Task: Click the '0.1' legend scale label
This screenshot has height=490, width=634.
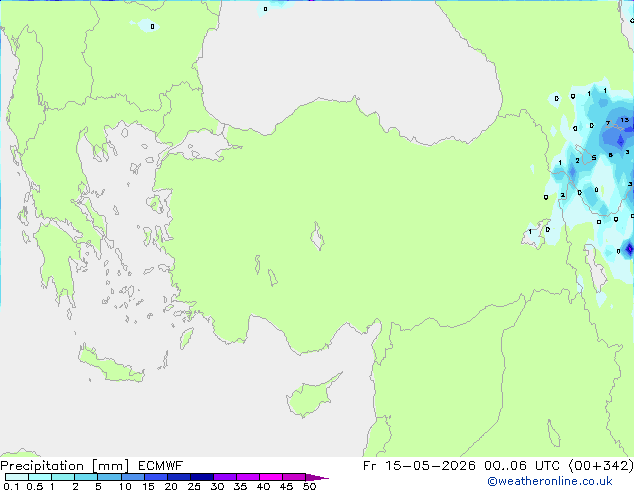Action: point(11,486)
